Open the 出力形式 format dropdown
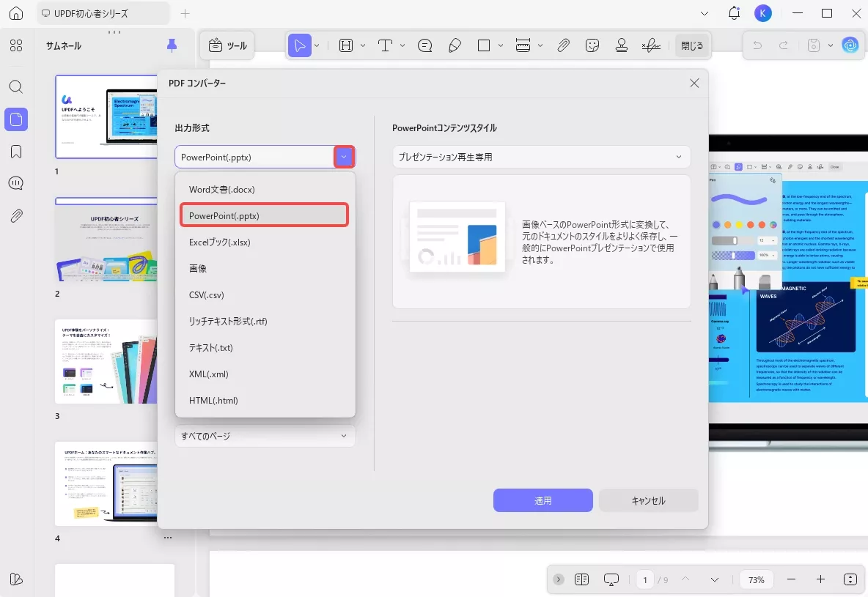This screenshot has height=597, width=868. [344, 156]
